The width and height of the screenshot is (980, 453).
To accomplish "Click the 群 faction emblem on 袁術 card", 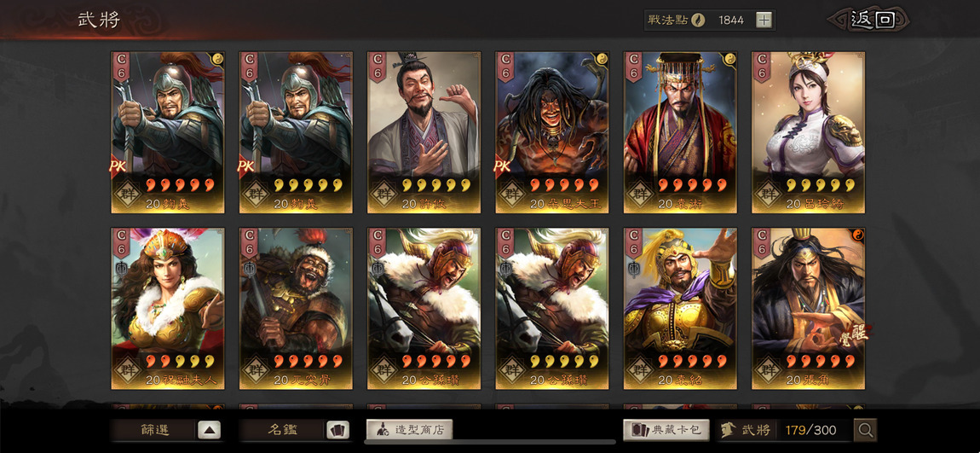I will pyautogui.click(x=641, y=194).
